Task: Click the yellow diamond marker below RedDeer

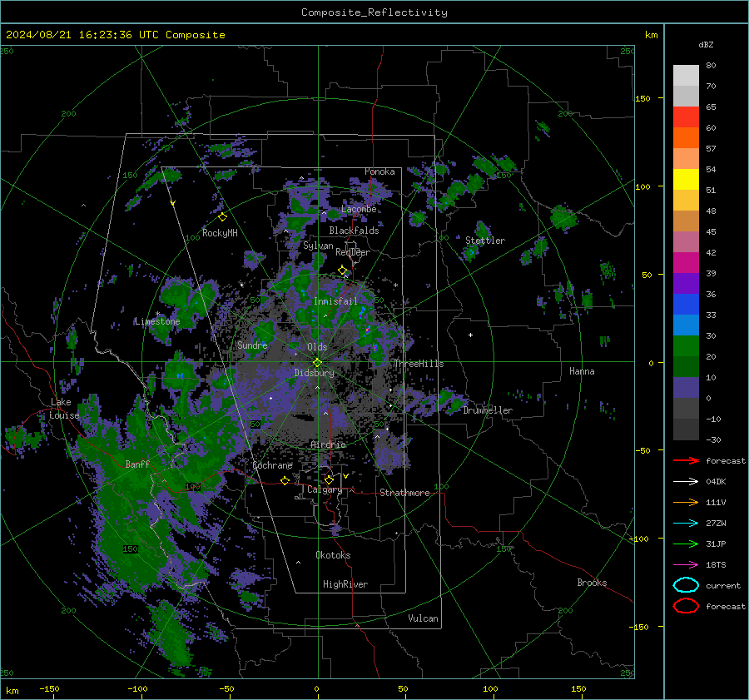Action: click(342, 271)
